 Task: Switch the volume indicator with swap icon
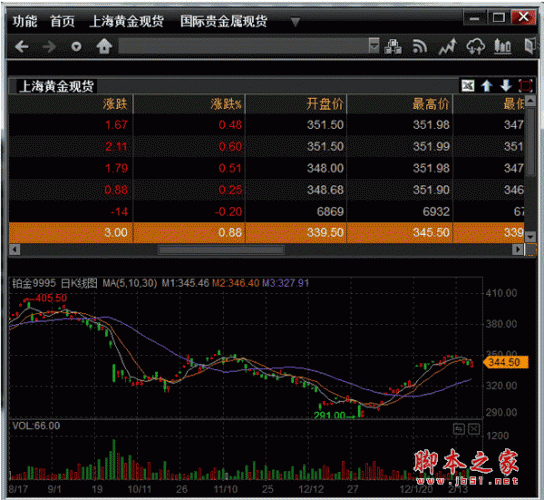459,429
